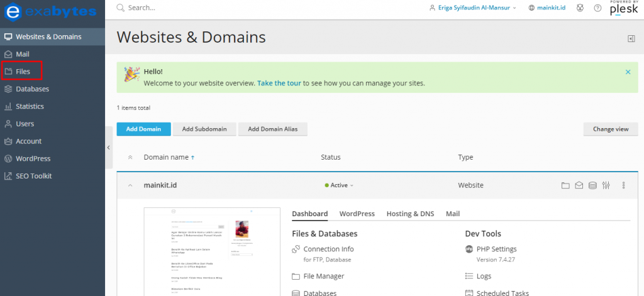Click the help question mark icon

[597, 8]
